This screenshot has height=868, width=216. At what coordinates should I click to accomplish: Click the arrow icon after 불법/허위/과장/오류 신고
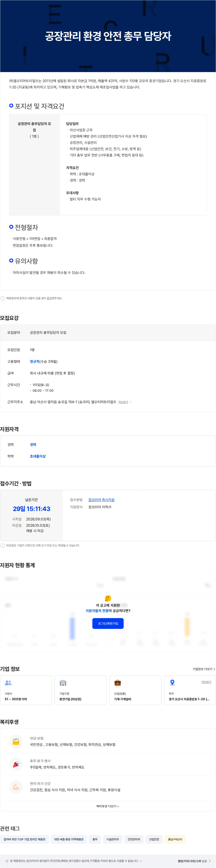point(210,861)
